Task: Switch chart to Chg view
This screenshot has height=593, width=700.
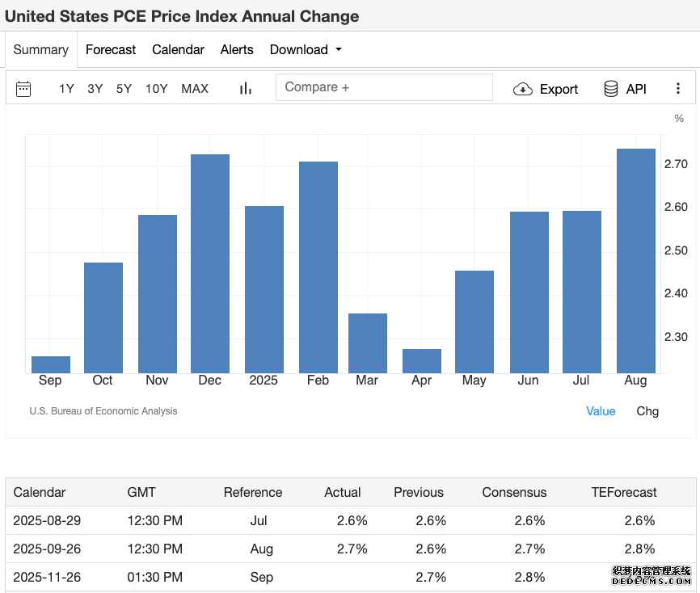Action: pyautogui.click(x=647, y=411)
